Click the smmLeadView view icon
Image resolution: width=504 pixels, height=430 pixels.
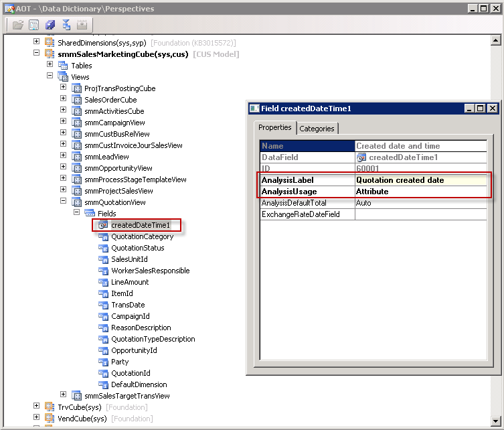click(x=76, y=157)
